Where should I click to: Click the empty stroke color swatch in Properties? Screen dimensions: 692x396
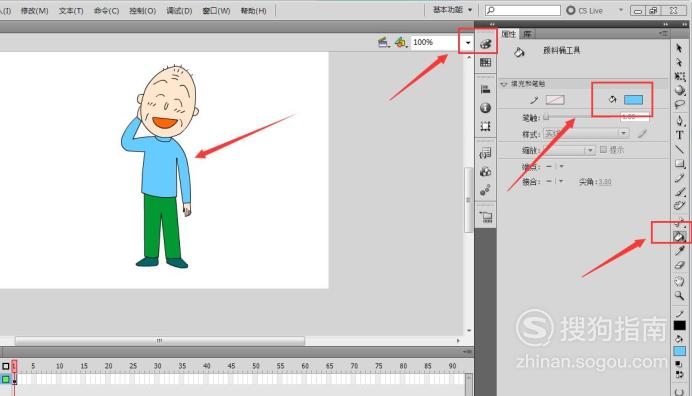[x=555, y=100]
